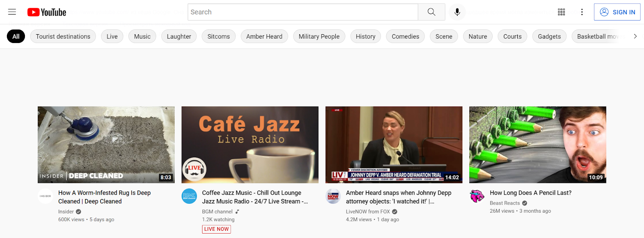Open the hamburger guide menu
Viewport: 644px width, 238px height.
(x=12, y=12)
